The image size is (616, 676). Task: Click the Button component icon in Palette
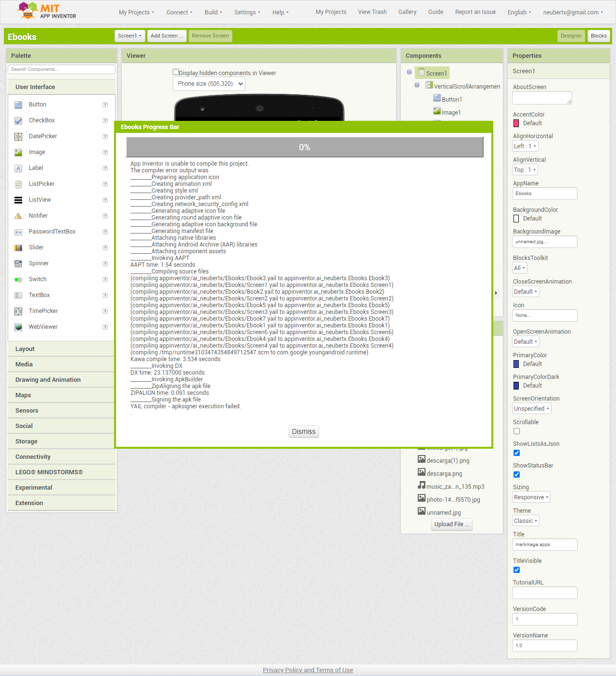click(18, 104)
